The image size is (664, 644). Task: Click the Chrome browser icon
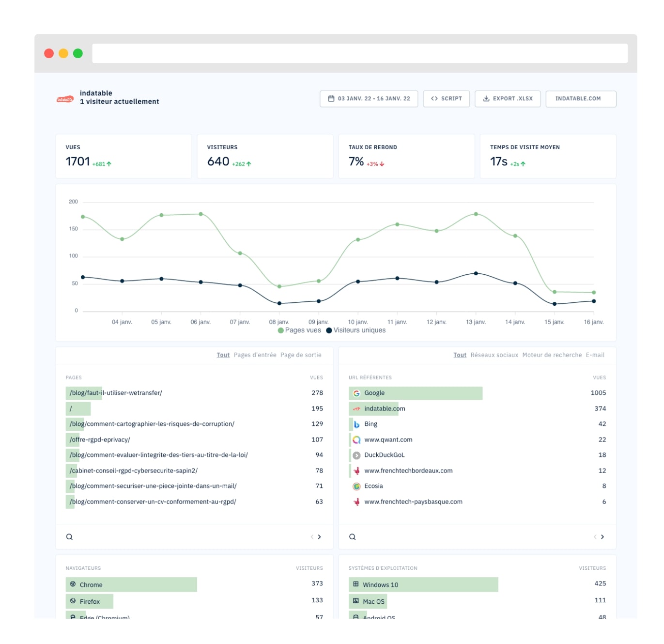click(73, 584)
